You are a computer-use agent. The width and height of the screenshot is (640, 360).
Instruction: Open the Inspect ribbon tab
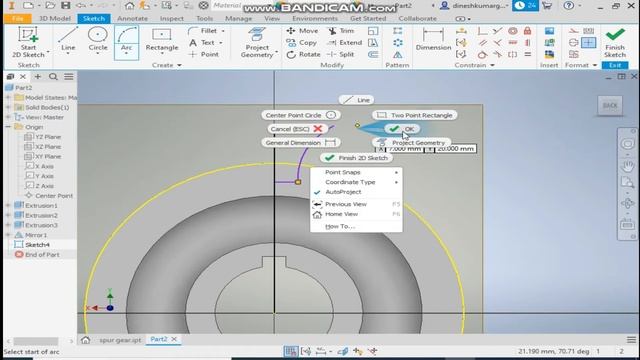(x=171, y=18)
